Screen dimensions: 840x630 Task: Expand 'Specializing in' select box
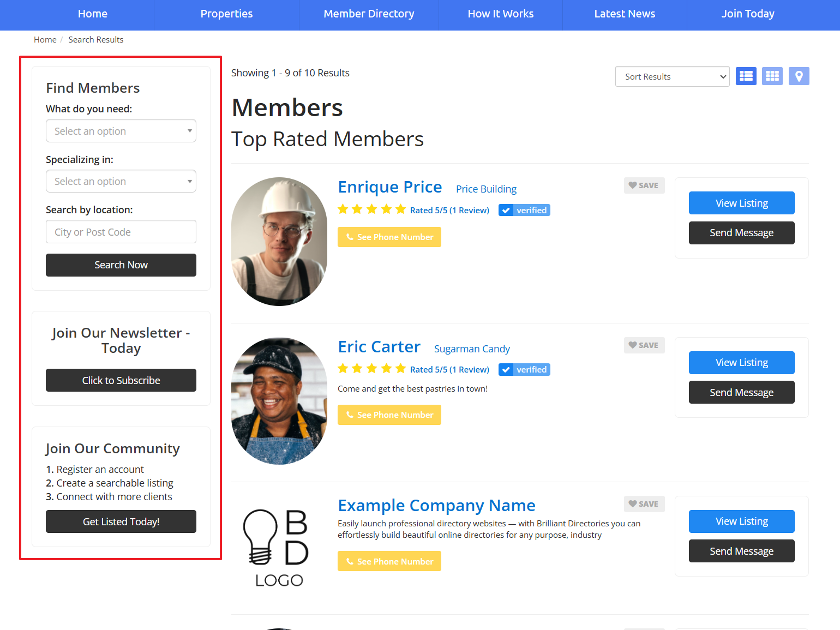click(x=121, y=181)
